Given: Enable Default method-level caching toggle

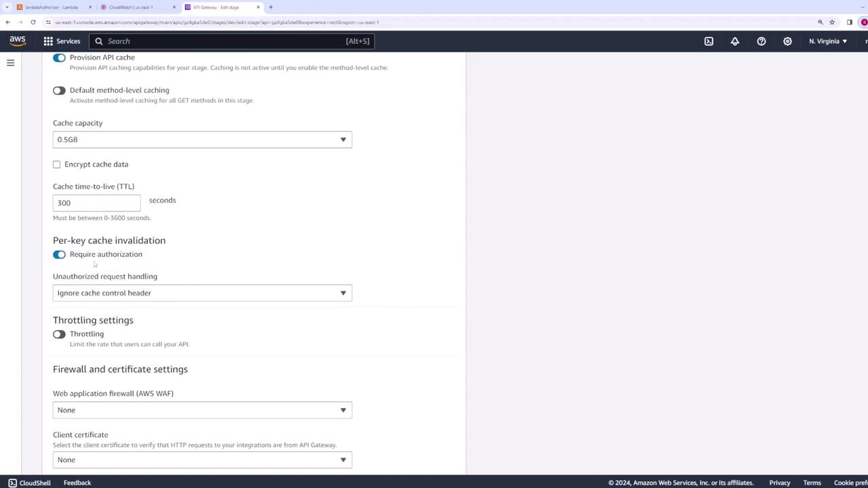Looking at the screenshot, I should point(59,90).
